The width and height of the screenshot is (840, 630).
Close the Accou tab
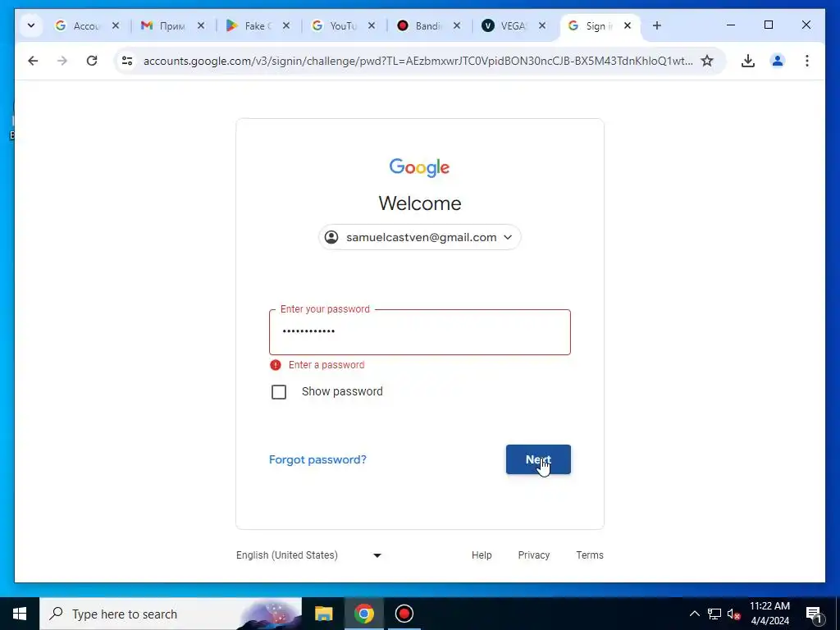coord(116,25)
